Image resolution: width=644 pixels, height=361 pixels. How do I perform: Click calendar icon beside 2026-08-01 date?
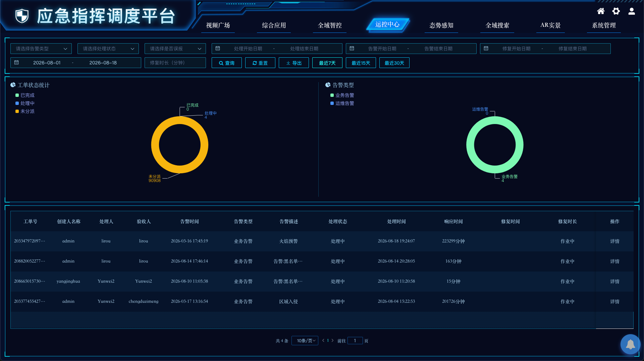point(16,63)
